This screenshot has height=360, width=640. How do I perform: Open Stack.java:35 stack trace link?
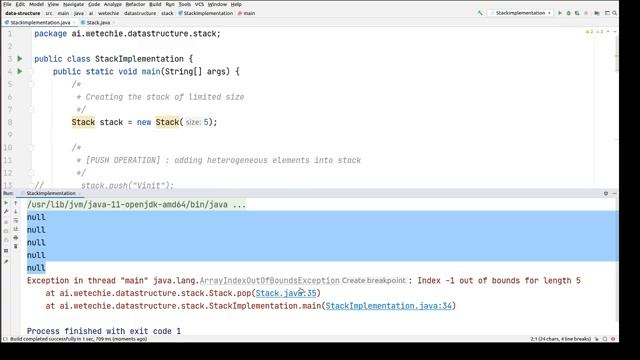pyautogui.click(x=286, y=293)
